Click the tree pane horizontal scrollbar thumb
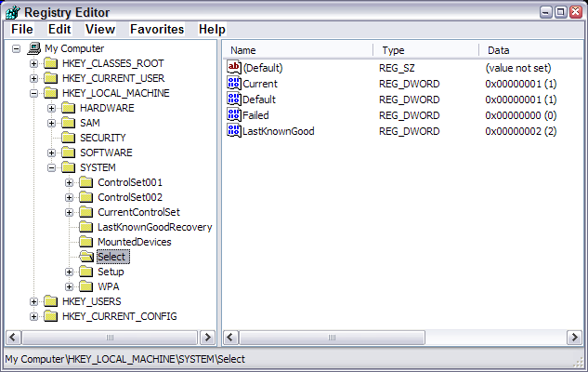The height and width of the screenshot is (372, 588). click(110, 338)
